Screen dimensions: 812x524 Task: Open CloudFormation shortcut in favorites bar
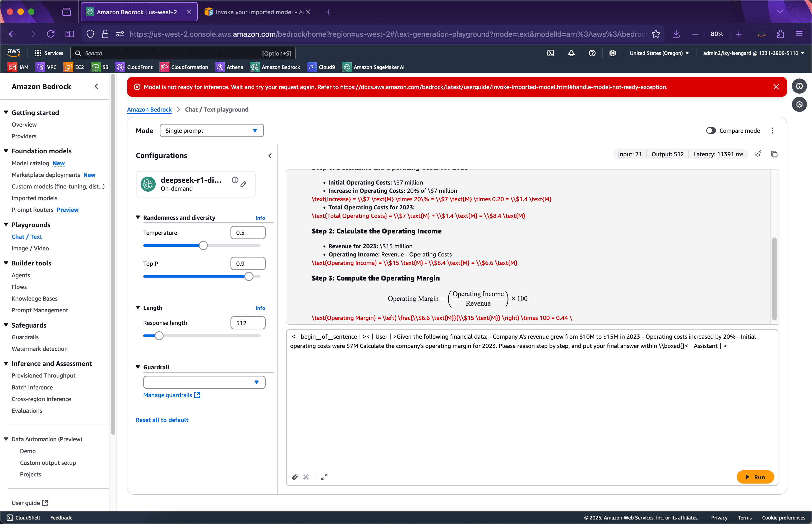coord(184,67)
